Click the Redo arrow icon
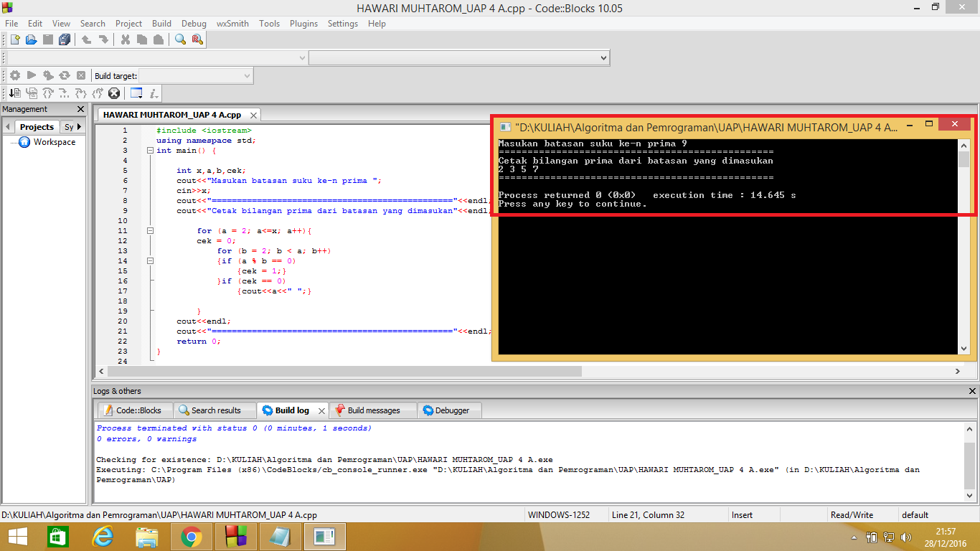The width and height of the screenshot is (980, 551). (x=103, y=39)
